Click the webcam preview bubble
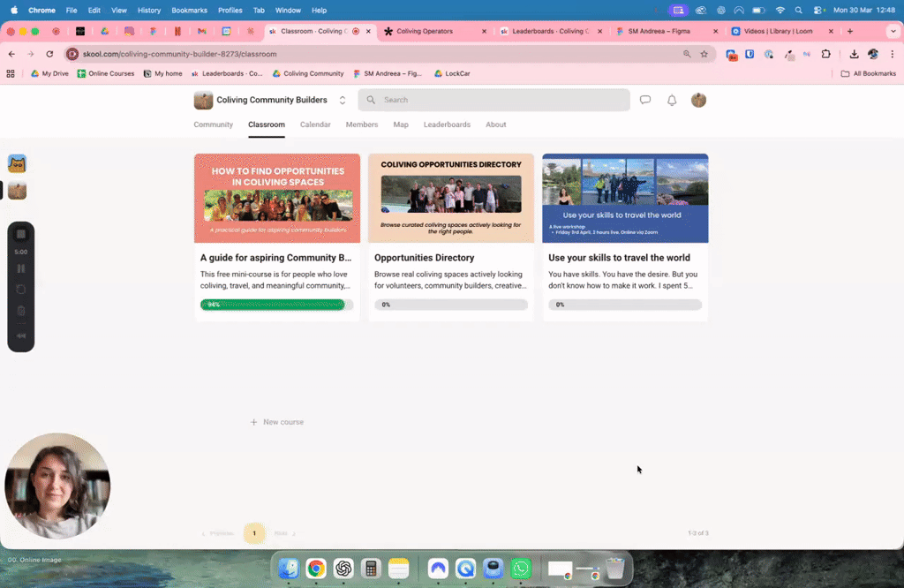Screen dimensions: 904x588 click(x=56, y=486)
